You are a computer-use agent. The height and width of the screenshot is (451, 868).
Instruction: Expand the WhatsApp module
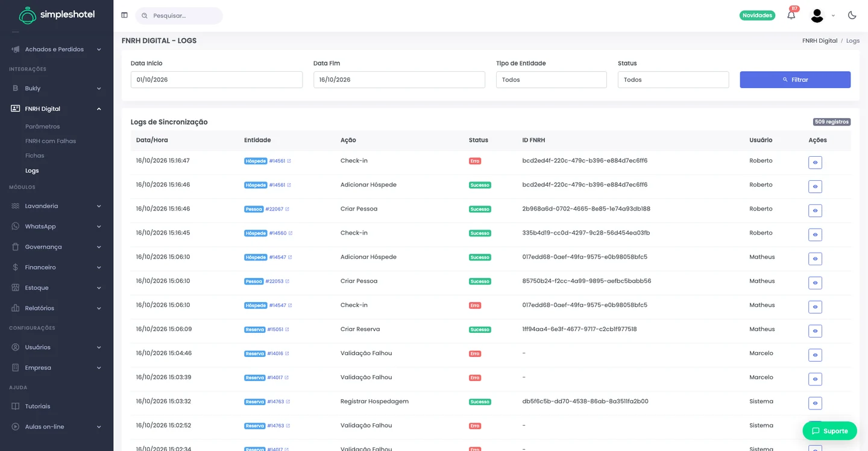tap(57, 227)
